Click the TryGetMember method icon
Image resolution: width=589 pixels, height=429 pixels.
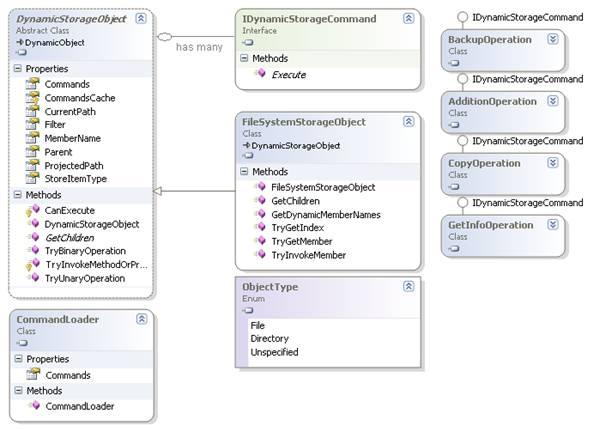260,241
